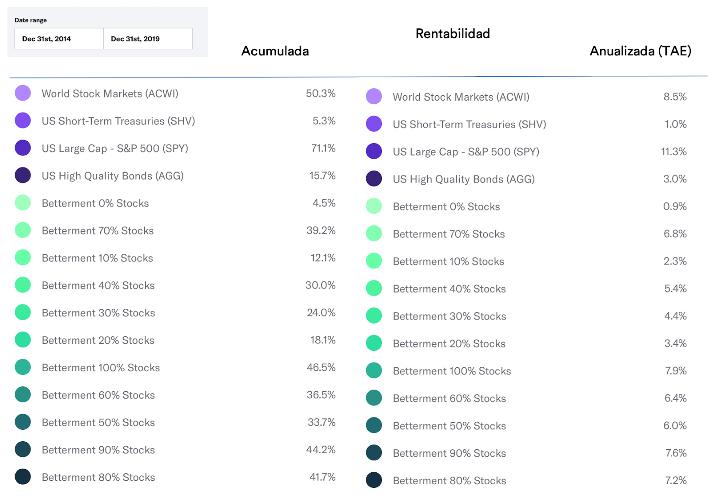This screenshot has height=498, width=714.
Task: Open the end date field Dec 31st, 2019
Action: pos(148,39)
